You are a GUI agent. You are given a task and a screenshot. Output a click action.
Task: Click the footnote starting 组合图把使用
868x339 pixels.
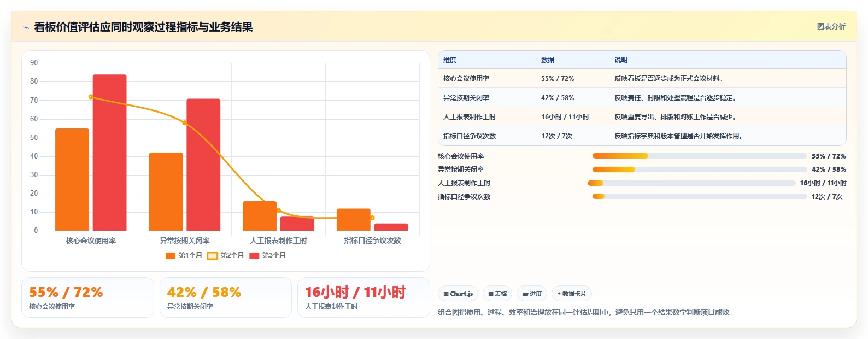[x=586, y=313]
